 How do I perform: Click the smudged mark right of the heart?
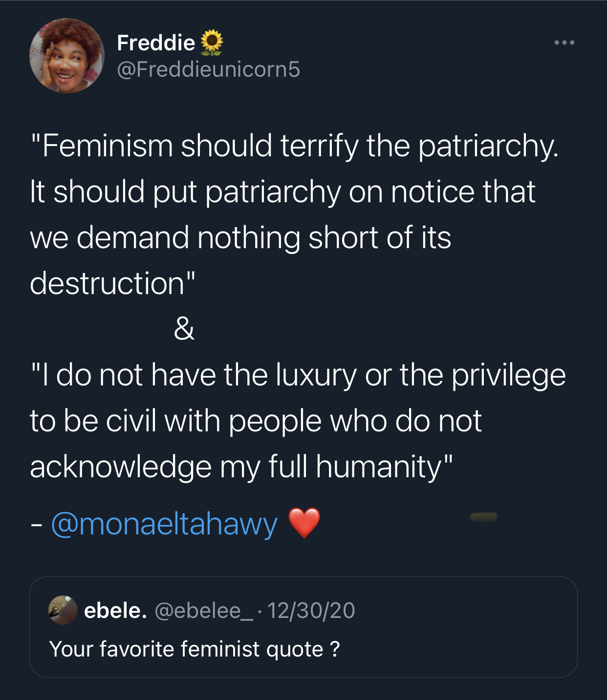(483, 517)
